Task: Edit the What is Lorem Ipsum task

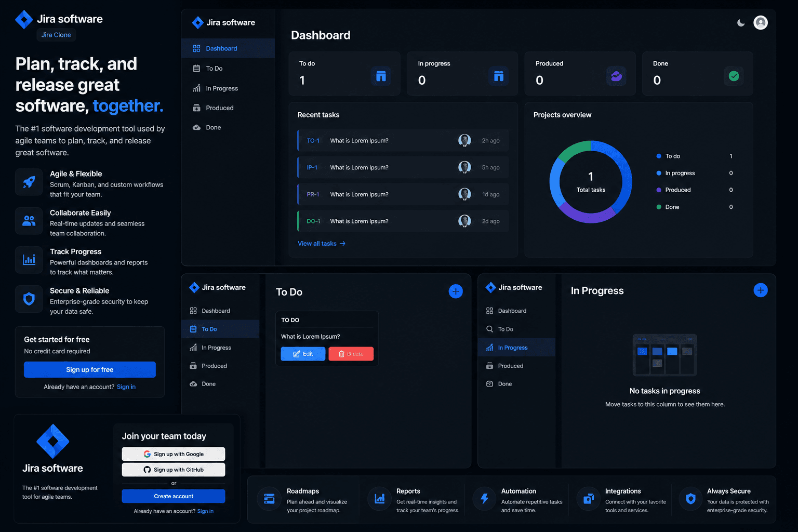Action: (x=303, y=354)
